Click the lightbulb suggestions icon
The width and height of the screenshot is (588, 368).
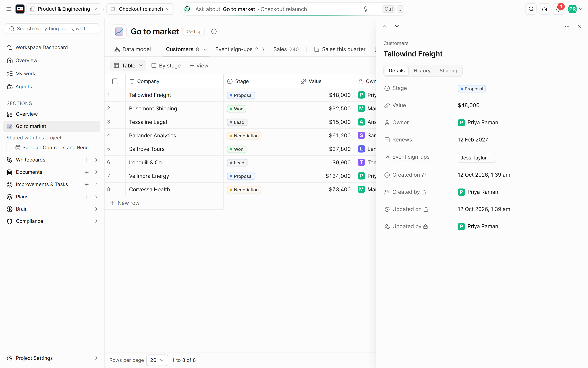click(365, 9)
